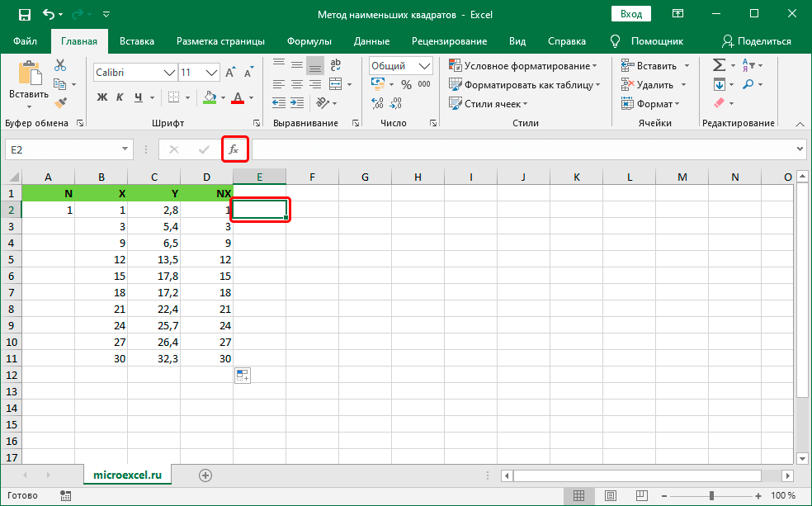Click the Undo arrow icon

click(x=49, y=15)
